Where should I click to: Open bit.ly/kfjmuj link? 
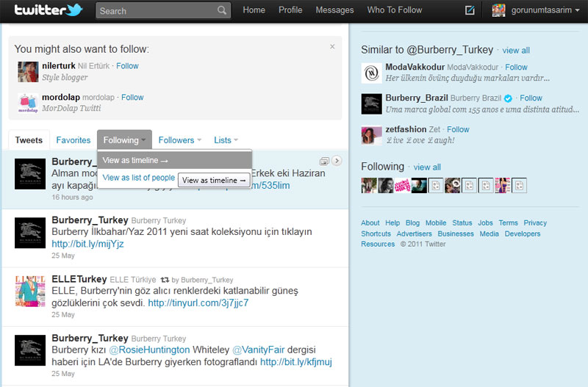(x=296, y=362)
